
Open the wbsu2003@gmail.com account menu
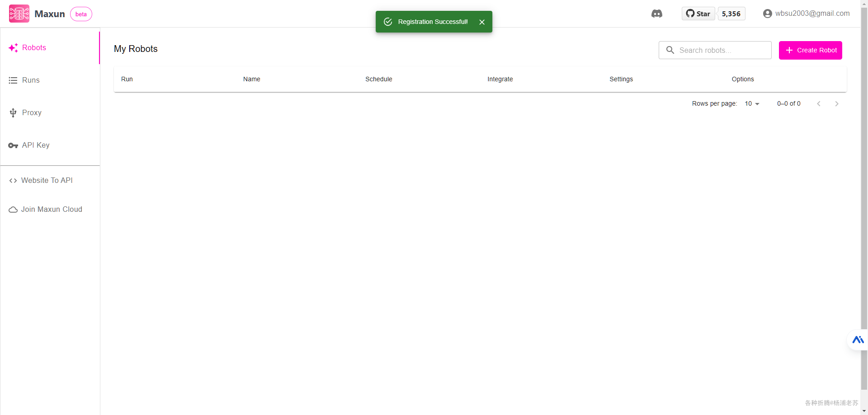click(x=807, y=14)
